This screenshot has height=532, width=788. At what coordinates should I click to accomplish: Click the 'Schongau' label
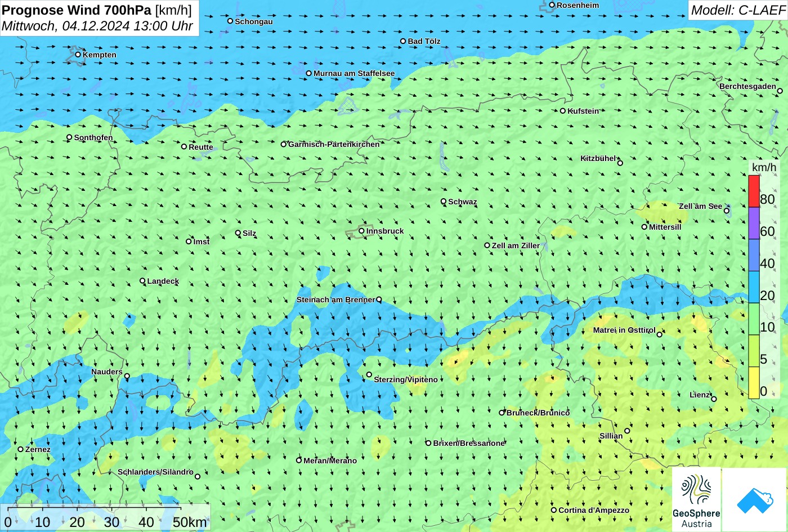(x=254, y=21)
